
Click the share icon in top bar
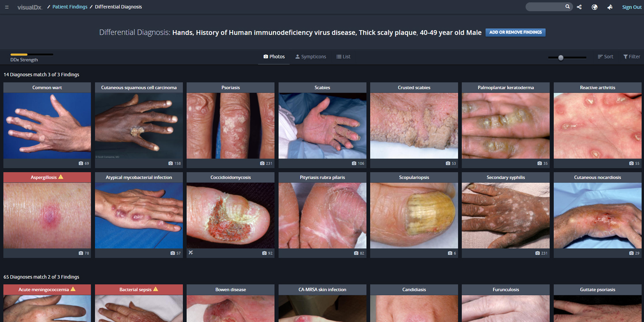click(579, 7)
